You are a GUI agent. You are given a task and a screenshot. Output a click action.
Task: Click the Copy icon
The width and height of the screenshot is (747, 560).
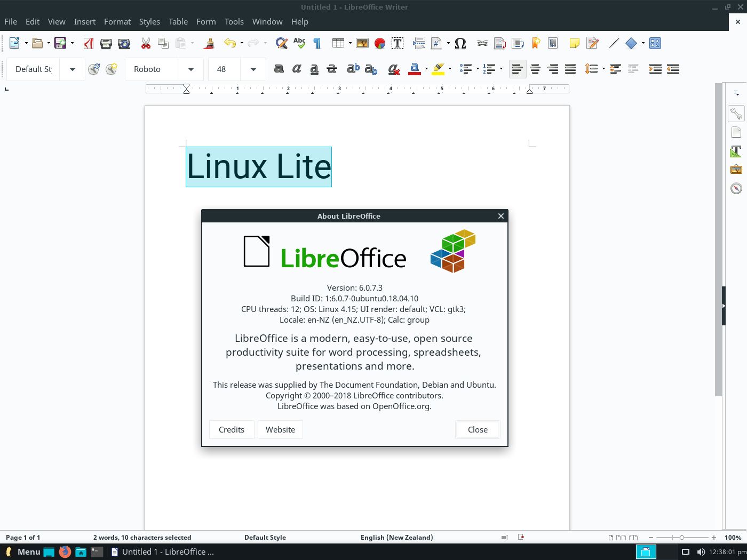pos(163,43)
